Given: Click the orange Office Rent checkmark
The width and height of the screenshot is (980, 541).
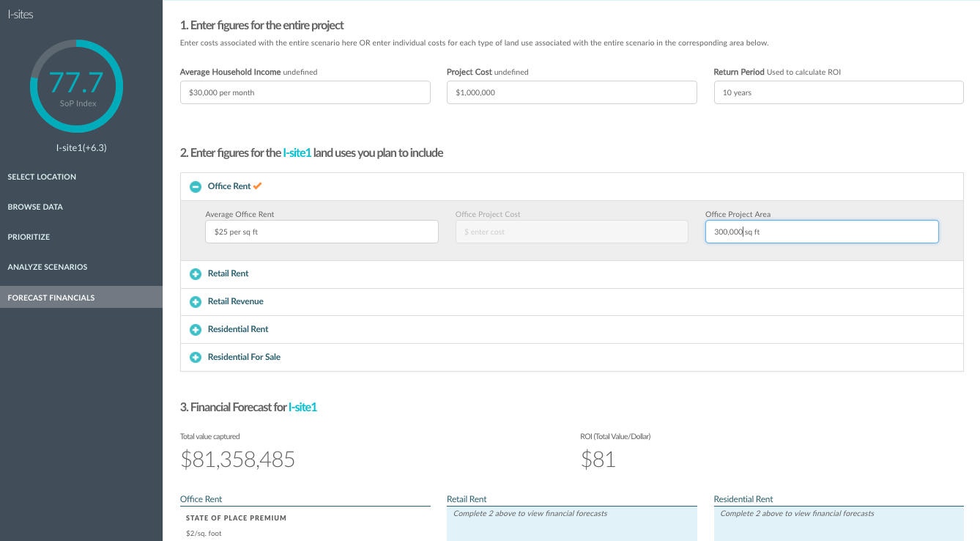Looking at the screenshot, I should pos(257,186).
